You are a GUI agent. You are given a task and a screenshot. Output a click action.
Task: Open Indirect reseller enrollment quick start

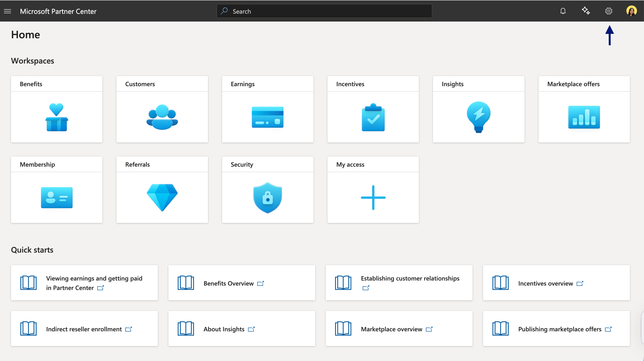tap(84, 328)
